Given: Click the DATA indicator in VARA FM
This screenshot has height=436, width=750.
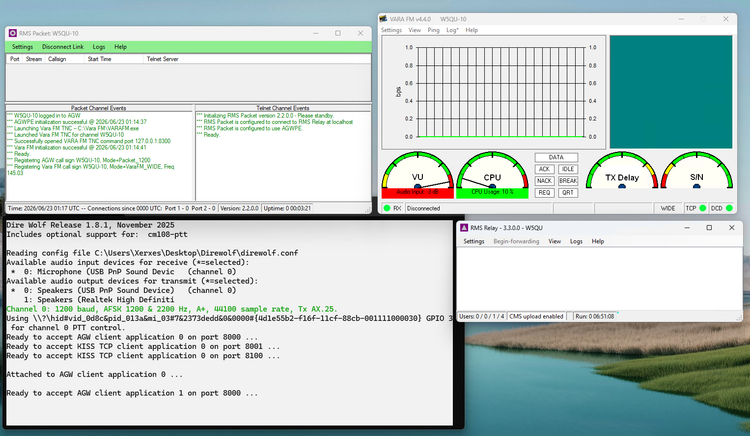Looking at the screenshot, I should click(556, 157).
